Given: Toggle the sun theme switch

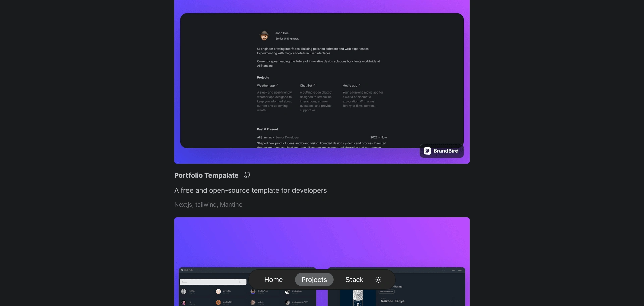Looking at the screenshot, I should click(x=378, y=280).
